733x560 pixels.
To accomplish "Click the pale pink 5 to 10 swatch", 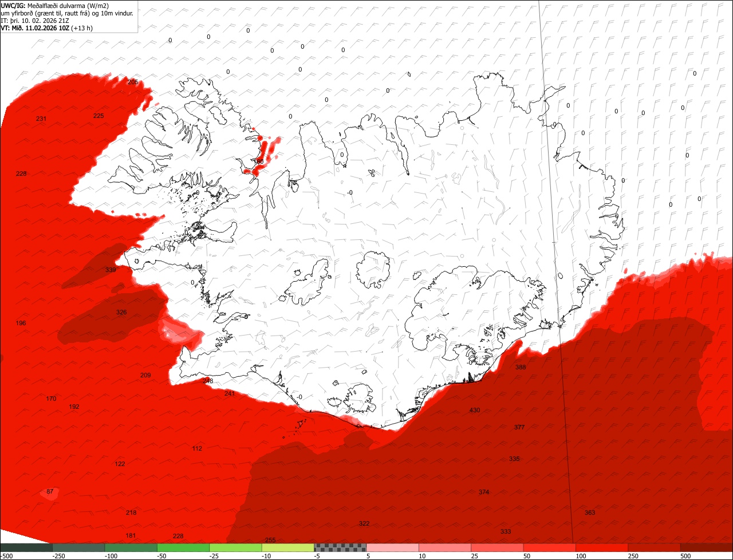I will [x=392, y=547].
